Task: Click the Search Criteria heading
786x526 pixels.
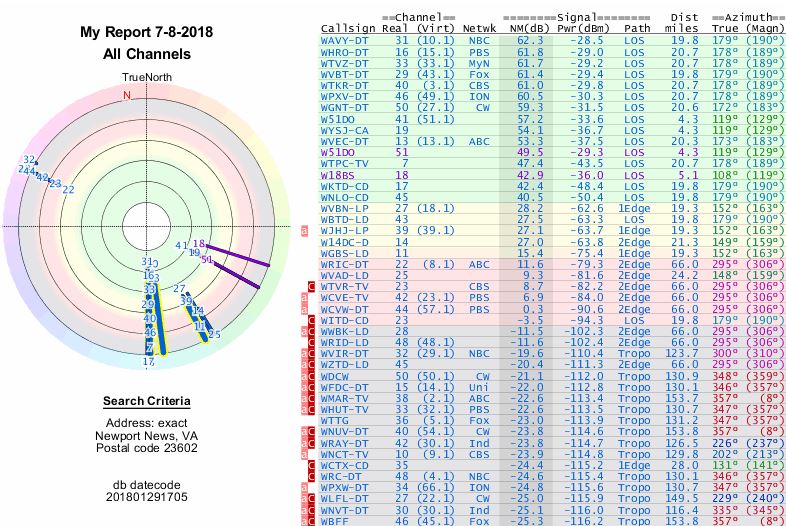Action: [146, 402]
